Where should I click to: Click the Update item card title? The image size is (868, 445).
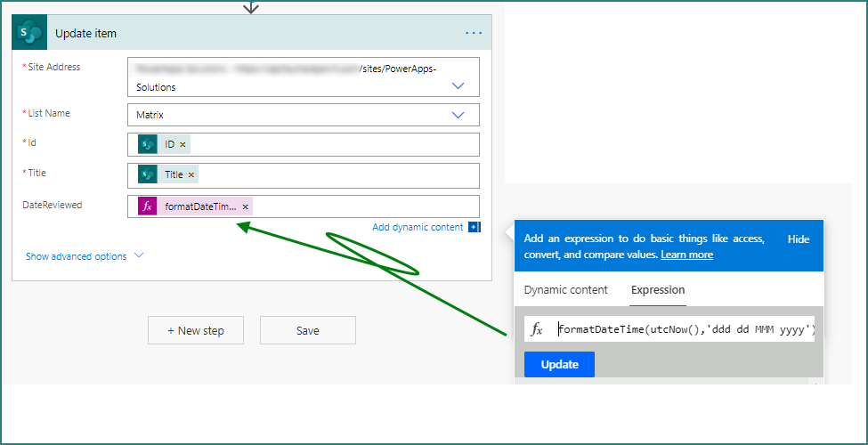click(85, 33)
